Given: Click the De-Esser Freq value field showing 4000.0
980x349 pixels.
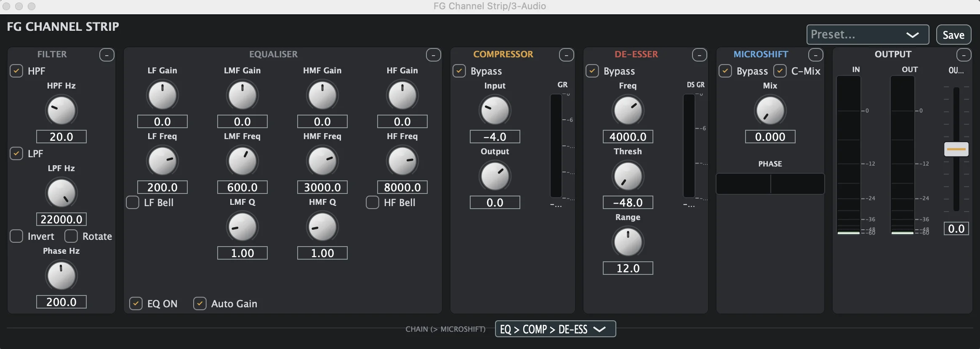Looking at the screenshot, I should pyautogui.click(x=628, y=137).
